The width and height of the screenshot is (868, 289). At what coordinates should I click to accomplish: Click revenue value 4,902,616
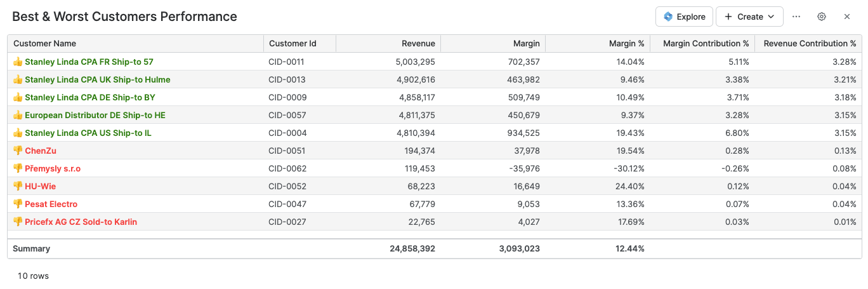(415, 79)
